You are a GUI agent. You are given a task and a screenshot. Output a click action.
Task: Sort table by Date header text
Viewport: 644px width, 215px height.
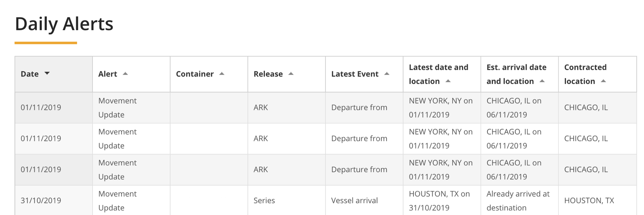(x=30, y=74)
